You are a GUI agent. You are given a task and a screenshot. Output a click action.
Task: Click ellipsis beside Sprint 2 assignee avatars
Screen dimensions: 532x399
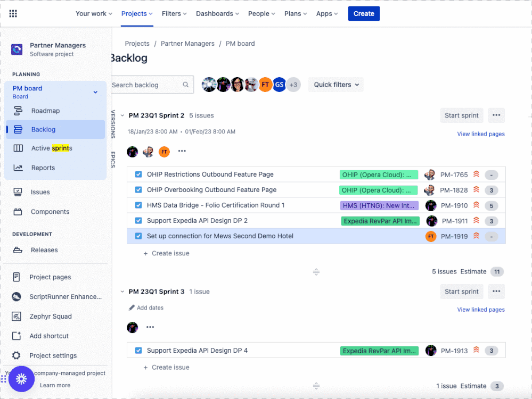pos(182,151)
